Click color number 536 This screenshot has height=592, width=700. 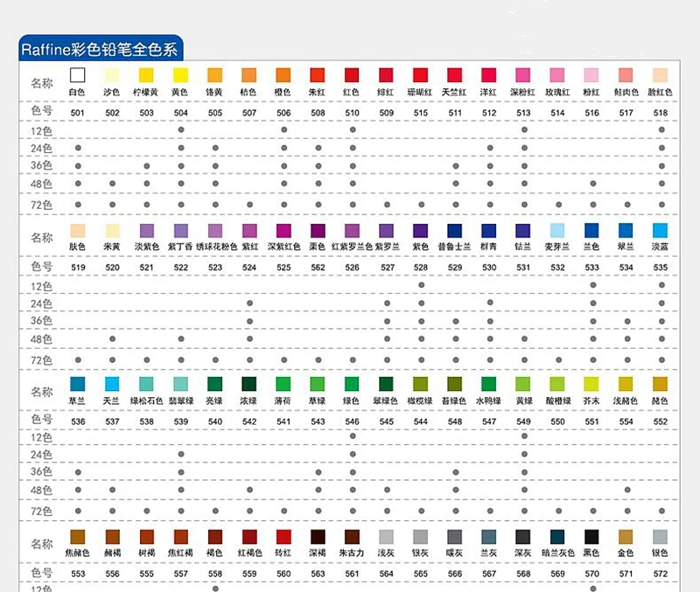pyautogui.click(x=78, y=421)
